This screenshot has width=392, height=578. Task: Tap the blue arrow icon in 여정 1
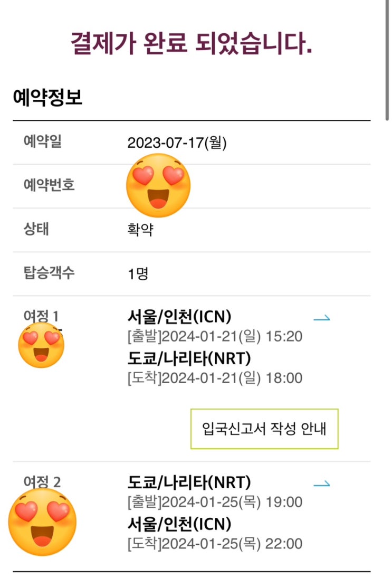click(x=321, y=318)
